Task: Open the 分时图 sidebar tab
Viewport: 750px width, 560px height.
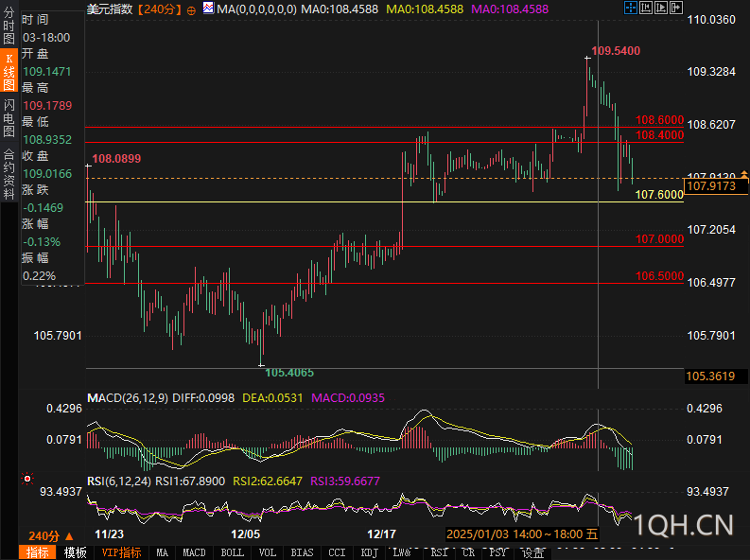Action: pyautogui.click(x=9, y=25)
